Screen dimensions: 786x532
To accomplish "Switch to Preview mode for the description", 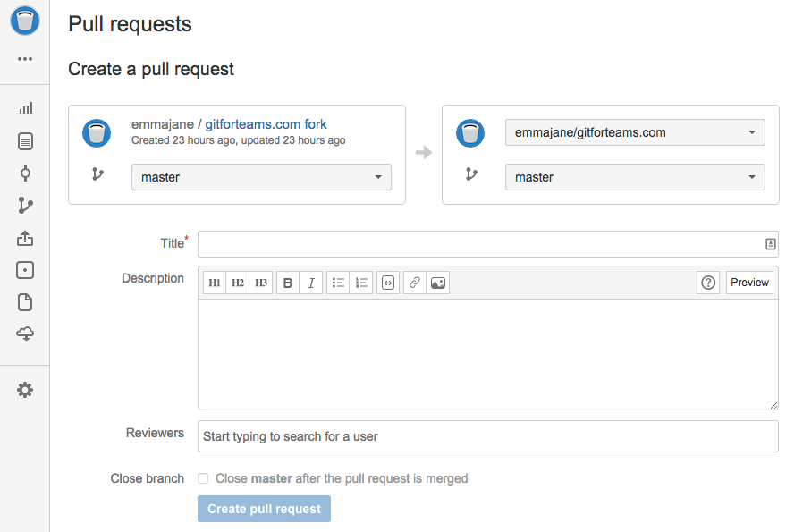I will pyautogui.click(x=749, y=282).
